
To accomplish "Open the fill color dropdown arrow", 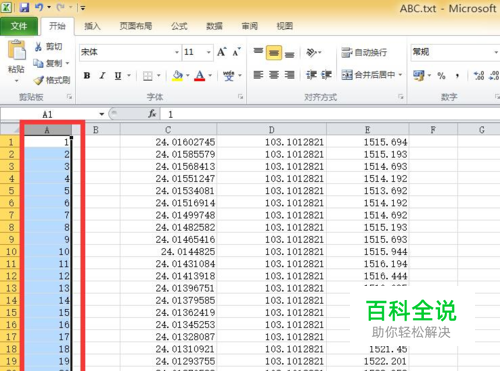I will [x=188, y=76].
